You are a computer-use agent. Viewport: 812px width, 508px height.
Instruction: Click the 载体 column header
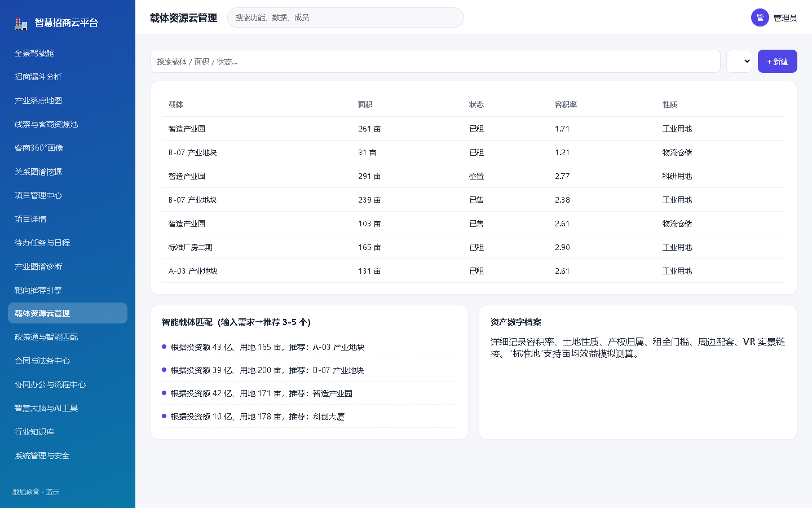(175, 104)
